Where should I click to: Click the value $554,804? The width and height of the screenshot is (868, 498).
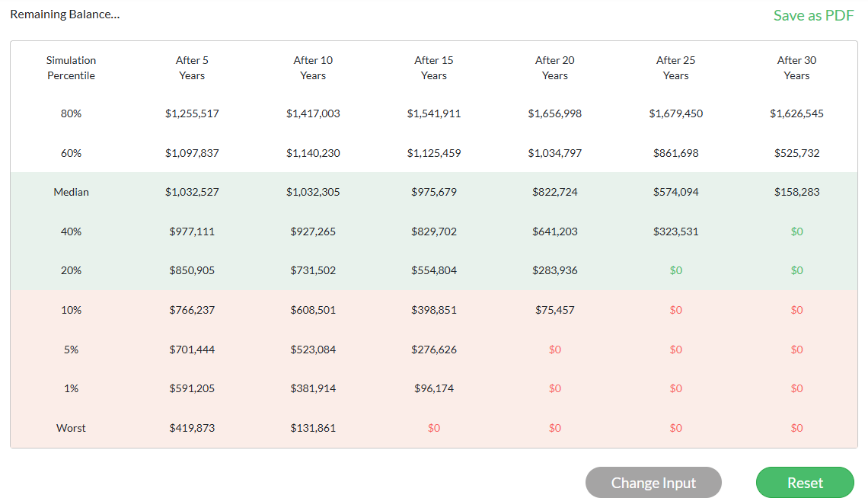(x=434, y=270)
